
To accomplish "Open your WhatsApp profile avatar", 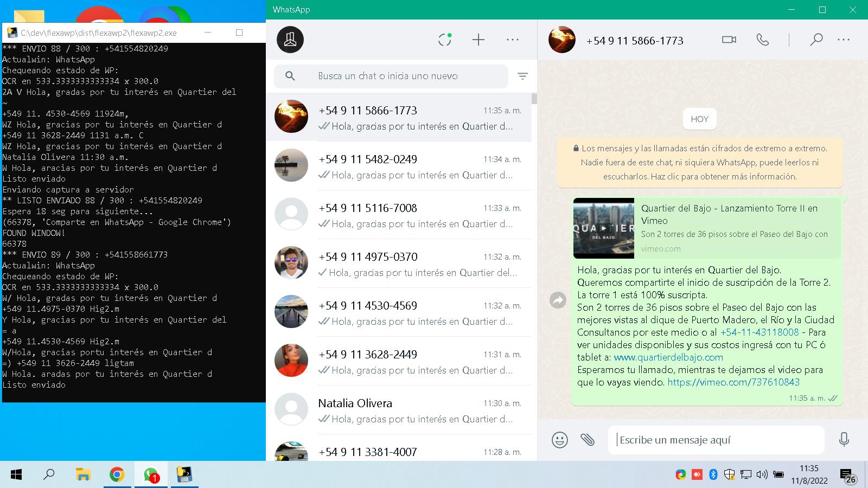I will (290, 40).
